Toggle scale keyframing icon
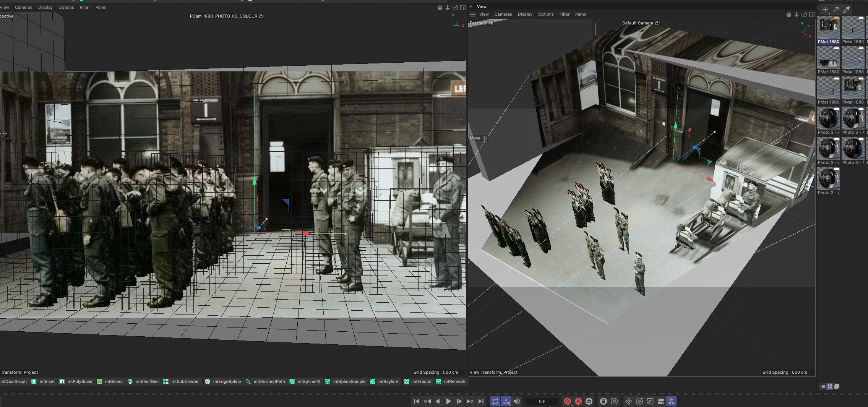Viewport: 868px width, 407px height. tap(650, 401)
